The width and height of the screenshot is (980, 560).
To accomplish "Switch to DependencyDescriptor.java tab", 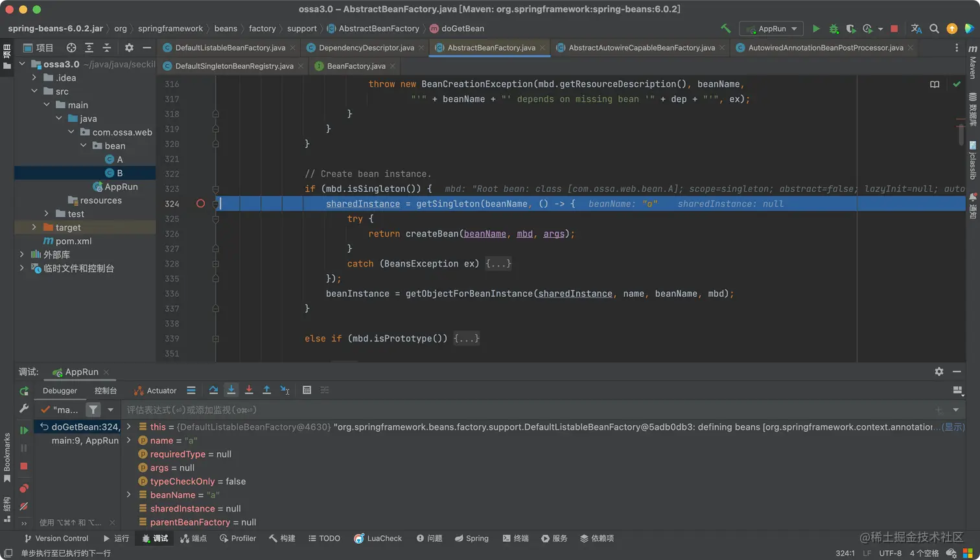I will pyautogui.click(x=366, y=47).
